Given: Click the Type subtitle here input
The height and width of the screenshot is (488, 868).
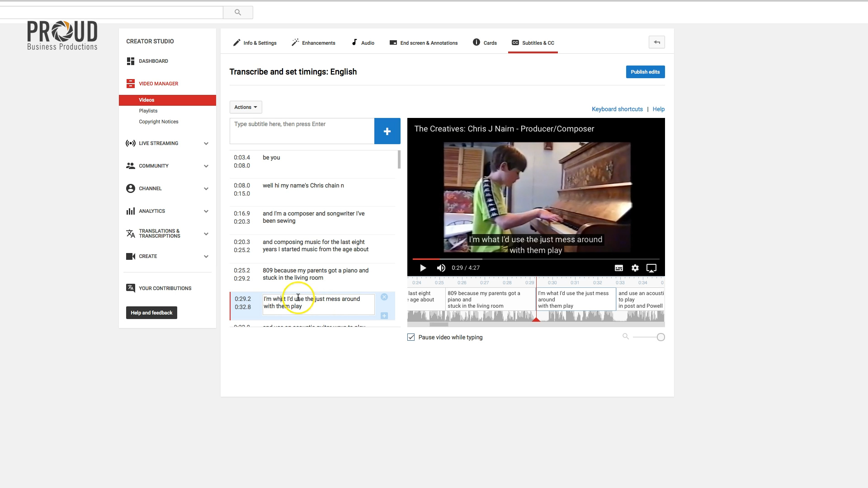Looking at the screenshot, I should point(302,131).
